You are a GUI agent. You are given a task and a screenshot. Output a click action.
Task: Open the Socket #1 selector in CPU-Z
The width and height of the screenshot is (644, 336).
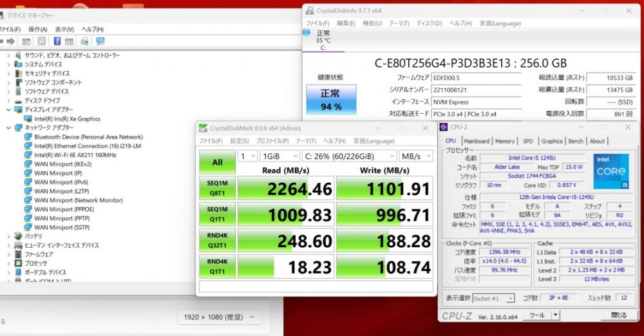tap(493, 299)
